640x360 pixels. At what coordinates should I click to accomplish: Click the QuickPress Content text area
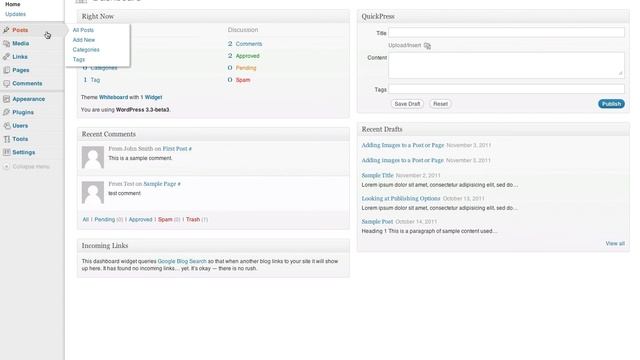point(506,65)
